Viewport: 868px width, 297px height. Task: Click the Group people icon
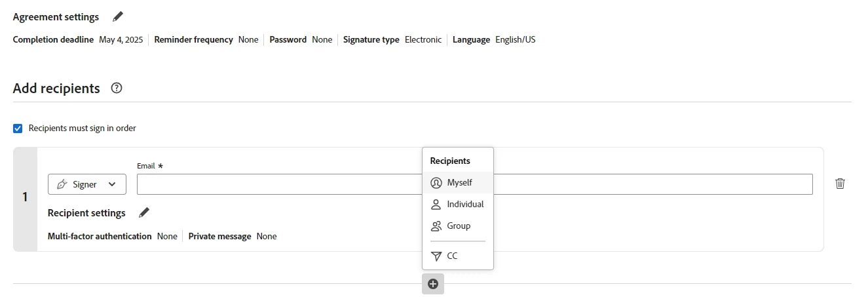(436, 226)
